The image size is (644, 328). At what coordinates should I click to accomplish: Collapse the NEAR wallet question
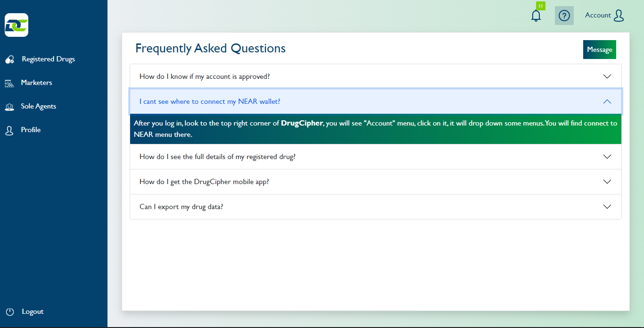376,101
